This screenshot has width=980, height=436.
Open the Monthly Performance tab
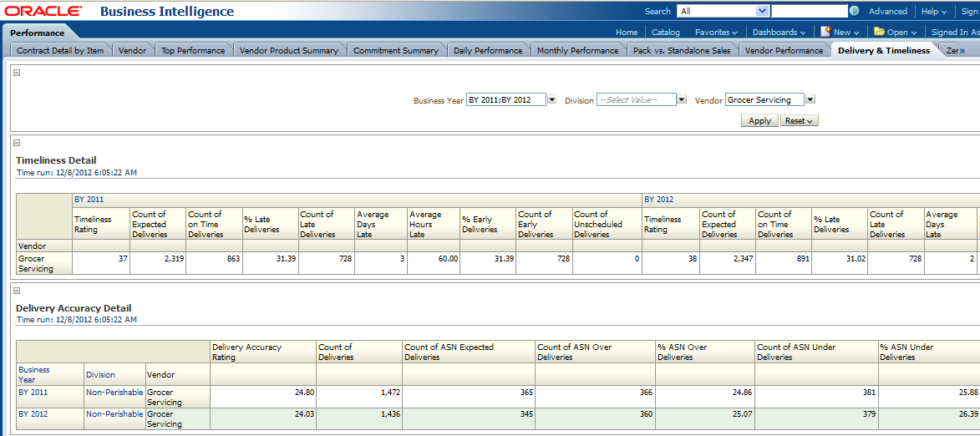click(x=577, y=51)
